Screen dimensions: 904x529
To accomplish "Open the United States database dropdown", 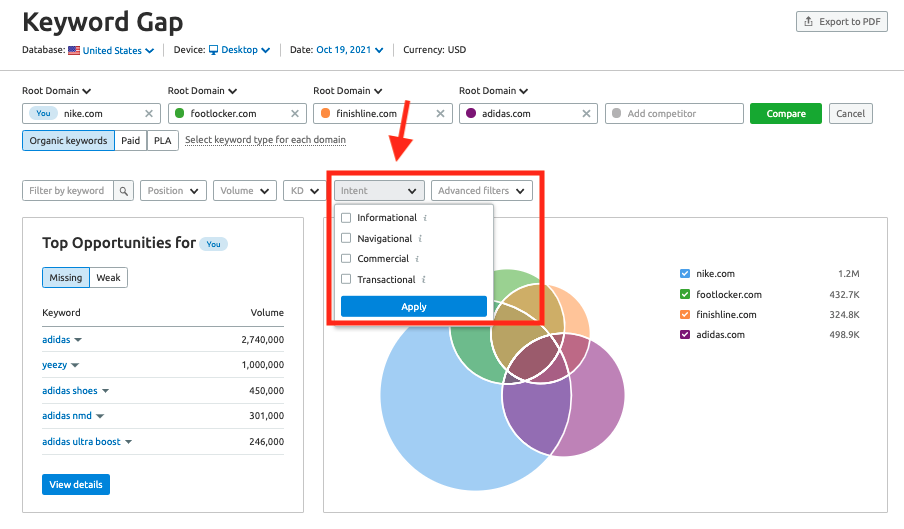I will pyautogui.click(x=118, y=50).
